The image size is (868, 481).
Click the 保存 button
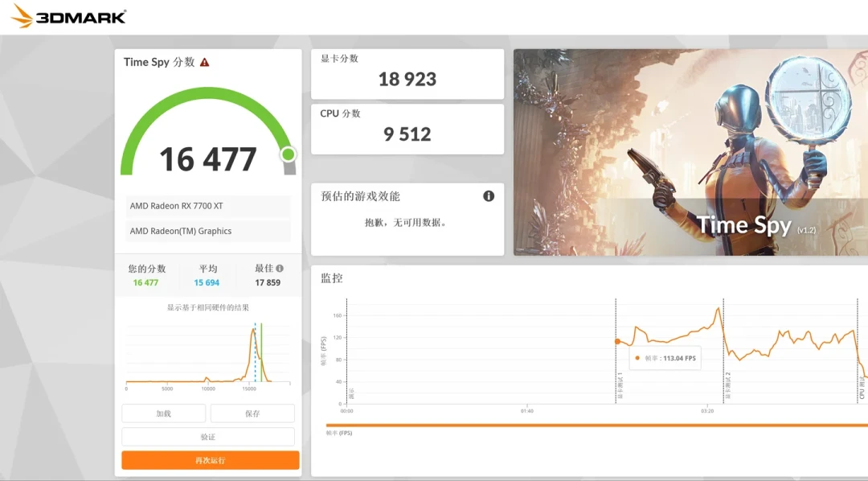coord(252,413)
